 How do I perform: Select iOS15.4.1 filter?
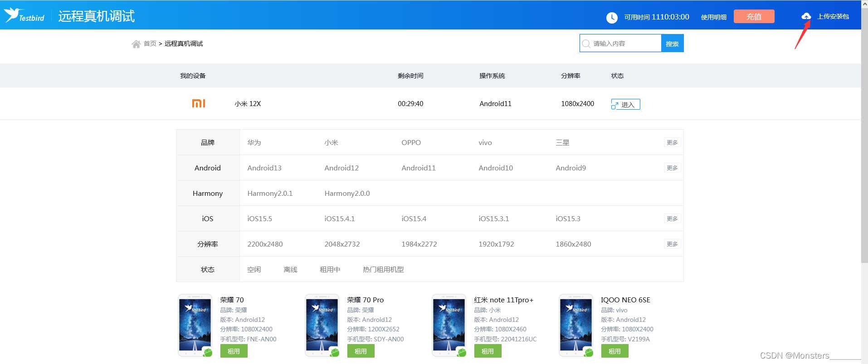(x=339, y=218)
